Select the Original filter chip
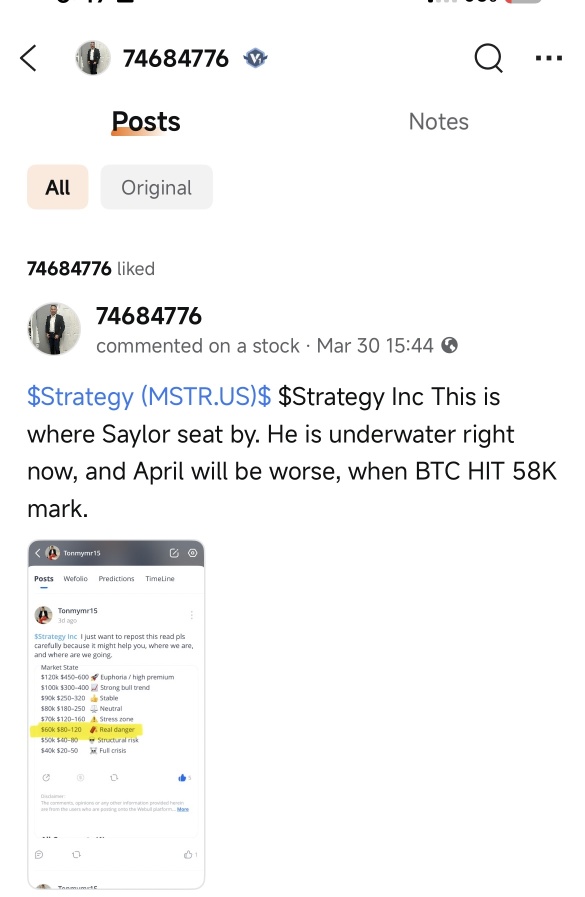Image resolution: width=585 pixels, height=897 pixels. click(157, 187)
